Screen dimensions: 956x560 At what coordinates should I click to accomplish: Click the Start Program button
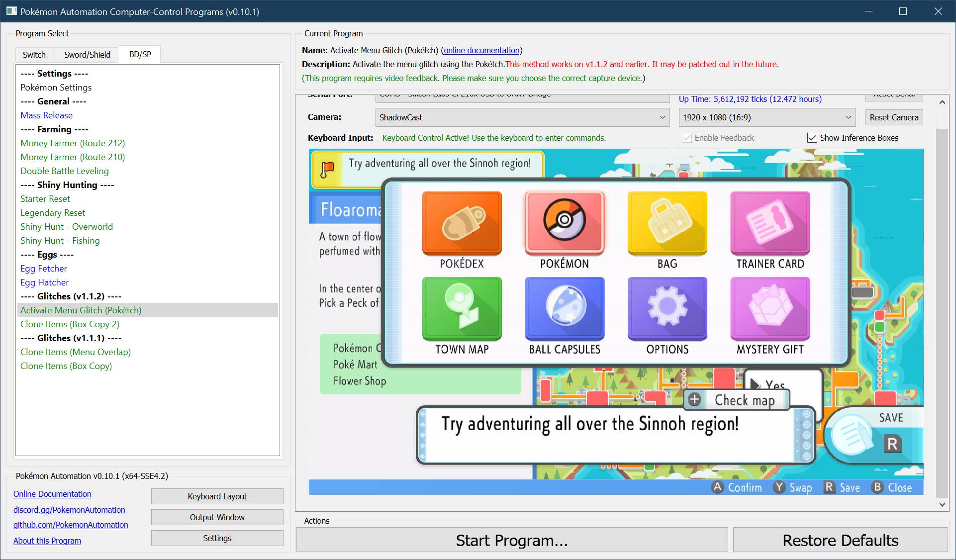(x=512, y=540)
